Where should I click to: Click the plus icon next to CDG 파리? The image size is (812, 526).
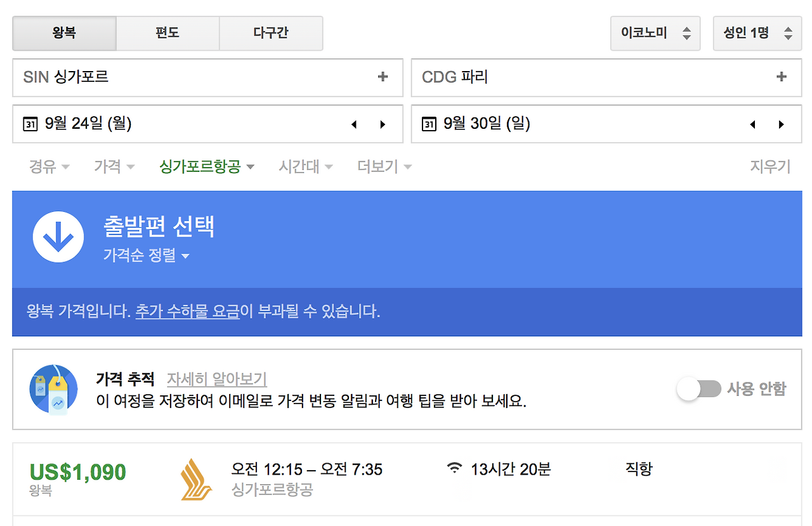[x=780, y=76]
